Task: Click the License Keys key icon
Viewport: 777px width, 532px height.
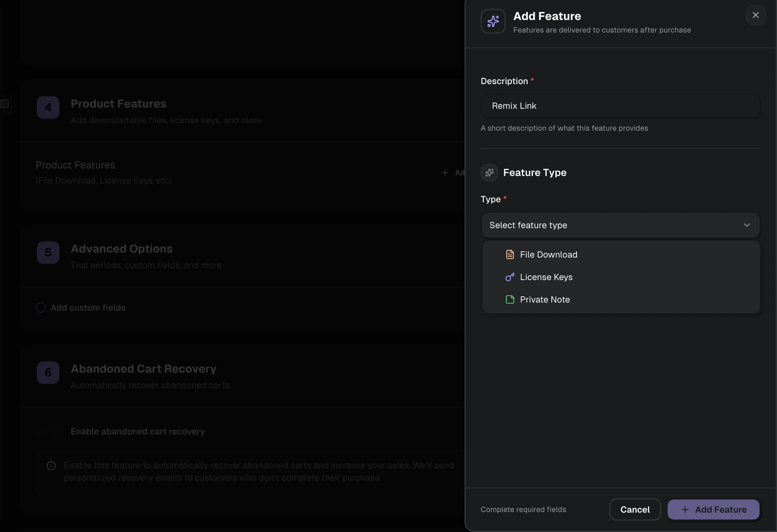Action: click(509, 277)
